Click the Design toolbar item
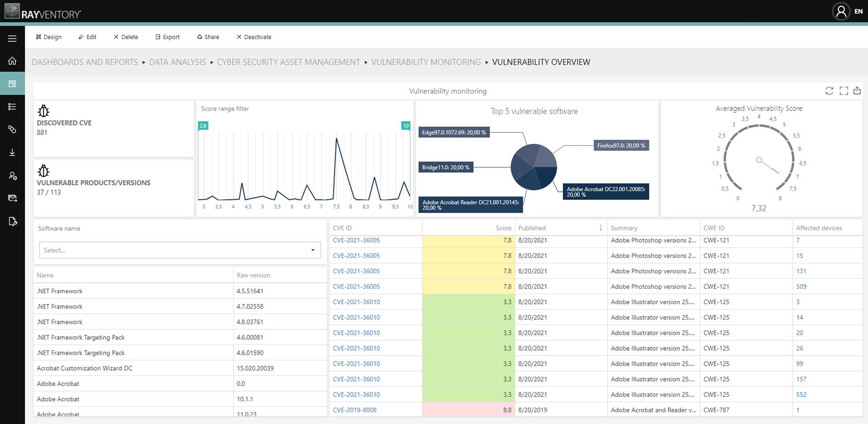 coord(49,37)
